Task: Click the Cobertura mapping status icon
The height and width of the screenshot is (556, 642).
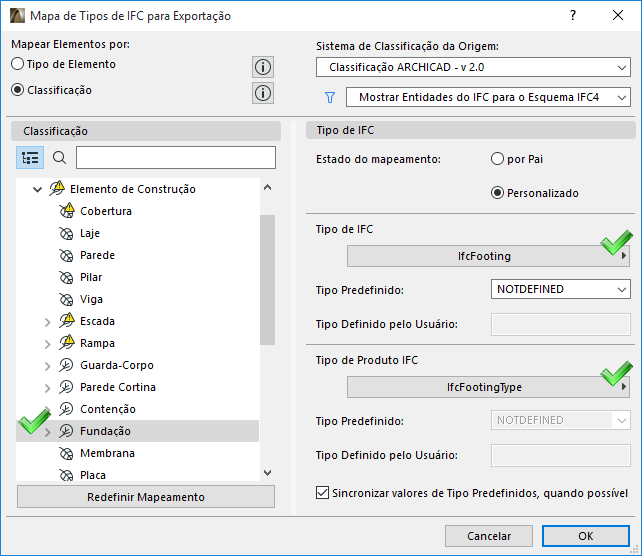Action: (x=67, y=211)
